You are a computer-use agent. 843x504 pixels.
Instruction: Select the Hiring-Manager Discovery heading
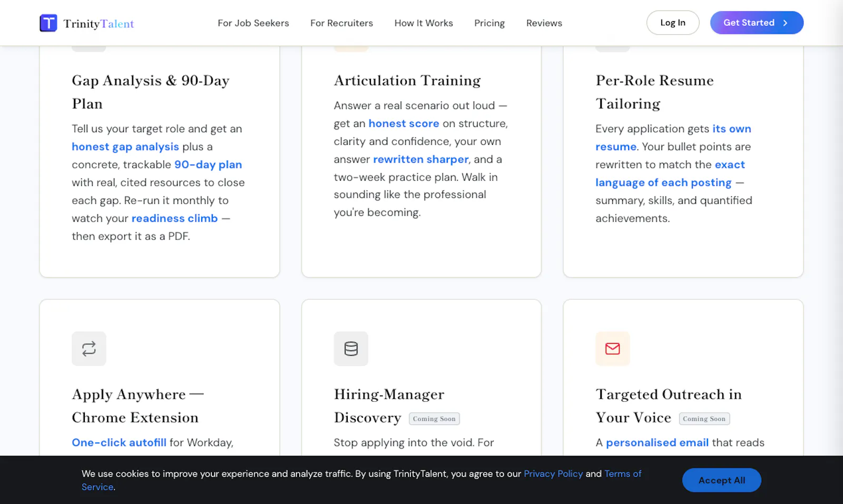(389, 406)
